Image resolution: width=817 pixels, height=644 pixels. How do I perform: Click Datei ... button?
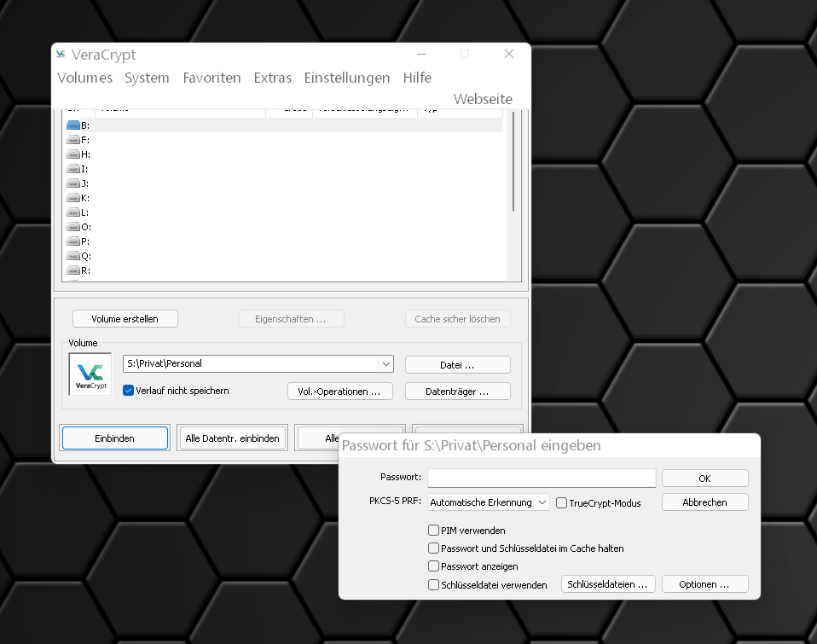pos(457,365)
